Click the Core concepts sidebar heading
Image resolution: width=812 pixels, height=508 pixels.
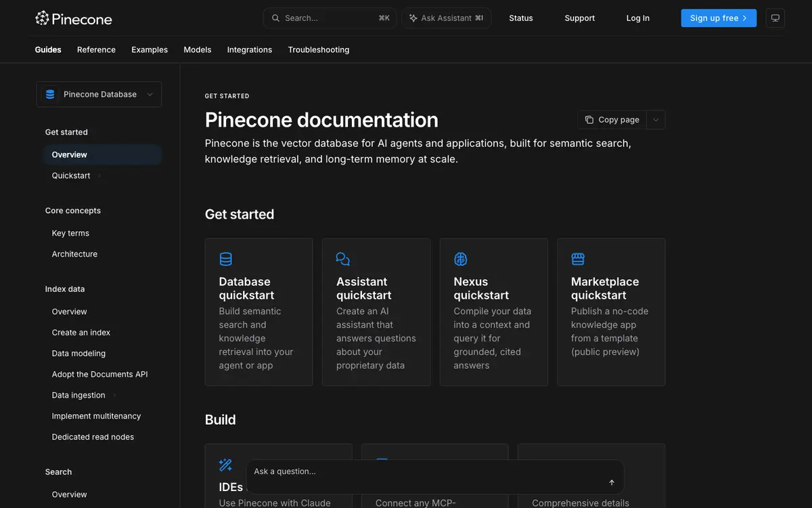(x=73, y=211)
